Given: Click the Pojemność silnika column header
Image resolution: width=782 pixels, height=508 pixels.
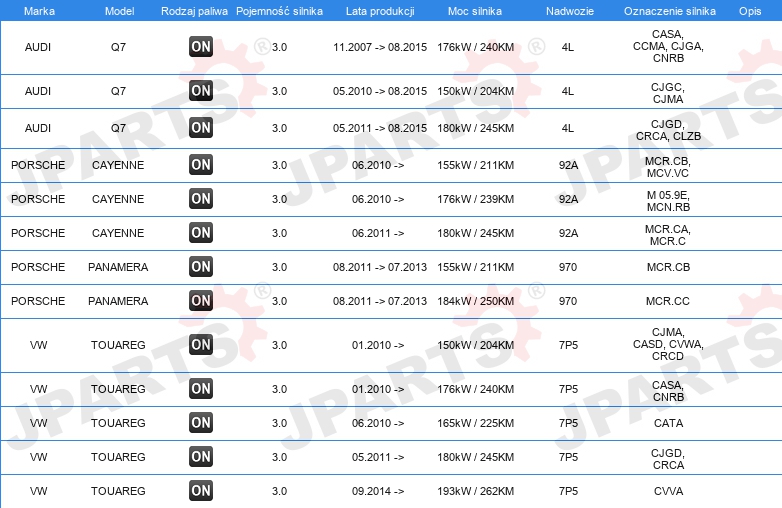Looking at the screenshot, I should point(279,11).
